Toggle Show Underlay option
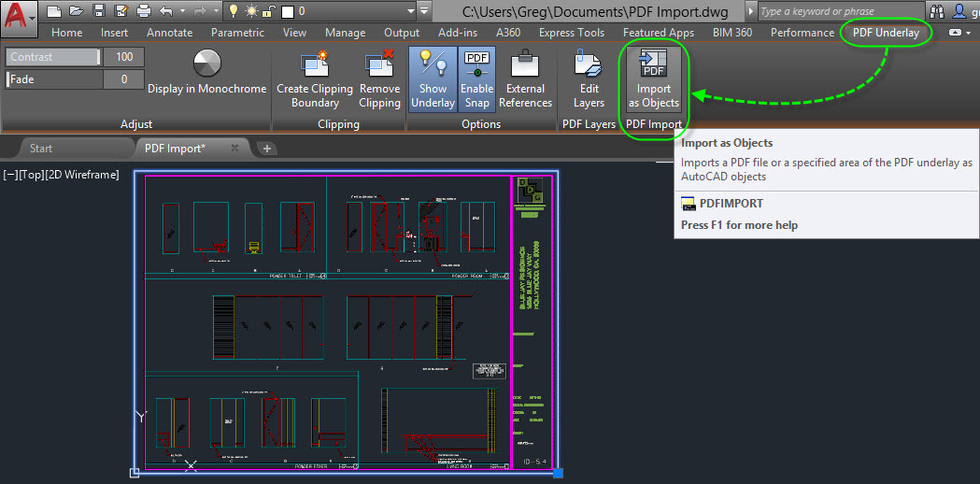This screenshot has height=484, width=980. pyautogui.click(x=433, y=80)
